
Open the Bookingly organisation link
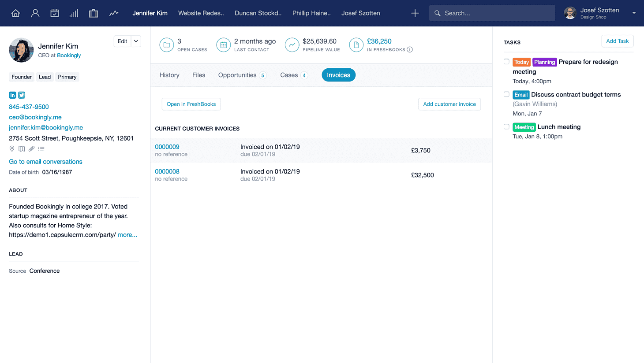[69, 56]
